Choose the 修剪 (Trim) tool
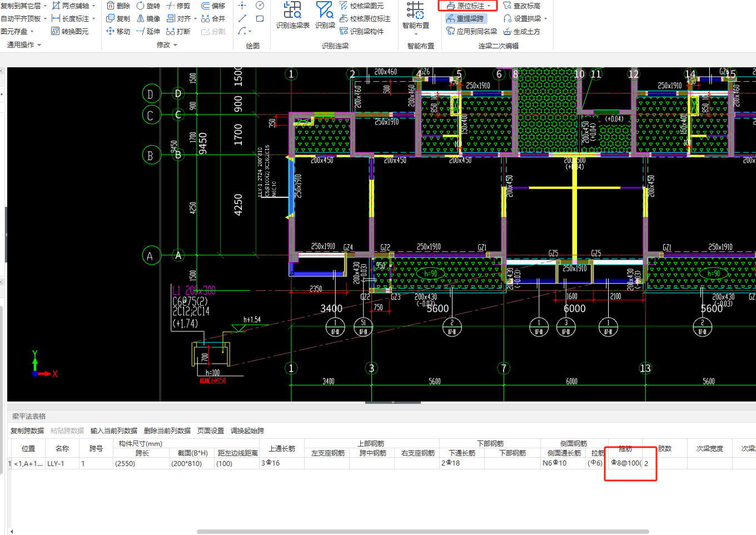Image resolution: width=756 pixels, height=535 pixels. (178, 6)
